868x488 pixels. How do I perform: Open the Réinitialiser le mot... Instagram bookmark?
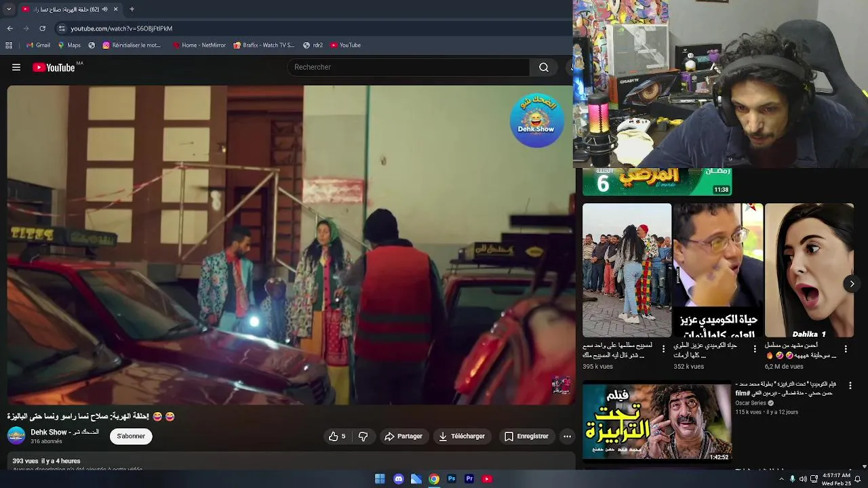pyautogui.click(x=132, y=45)
